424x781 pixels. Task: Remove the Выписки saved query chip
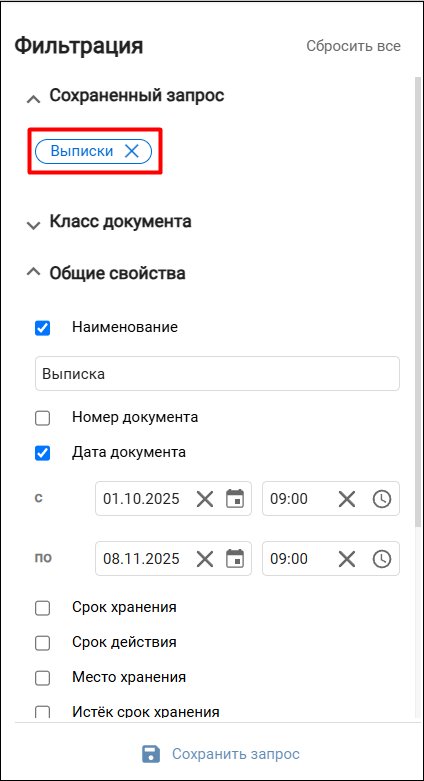(132, 151)
